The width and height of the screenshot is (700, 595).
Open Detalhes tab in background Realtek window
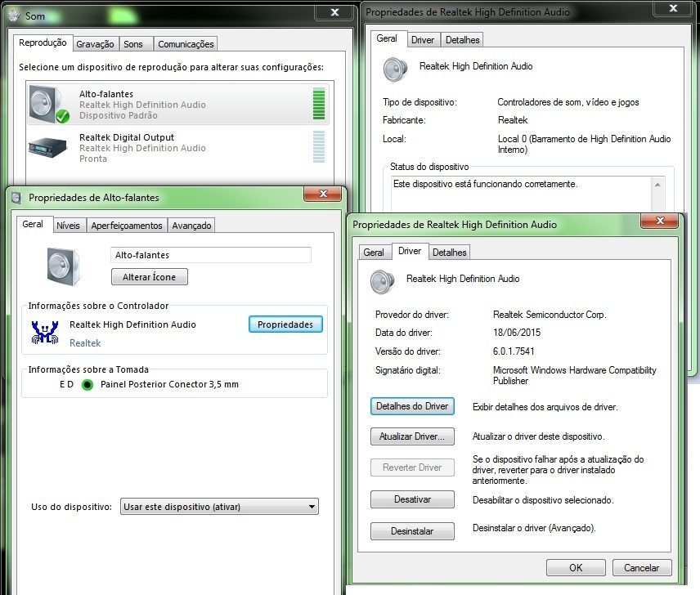[x=463, y=40]
